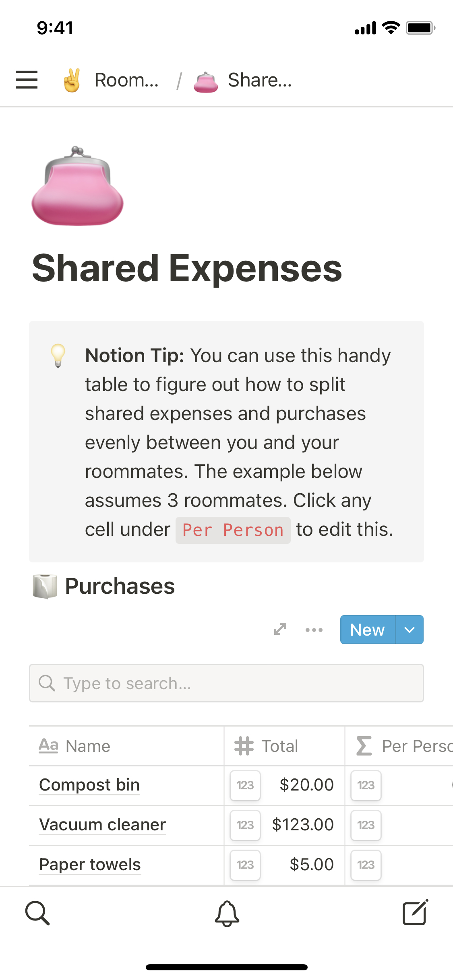
Task: Open the Compost bin entry
Action: tap(89, 785)
